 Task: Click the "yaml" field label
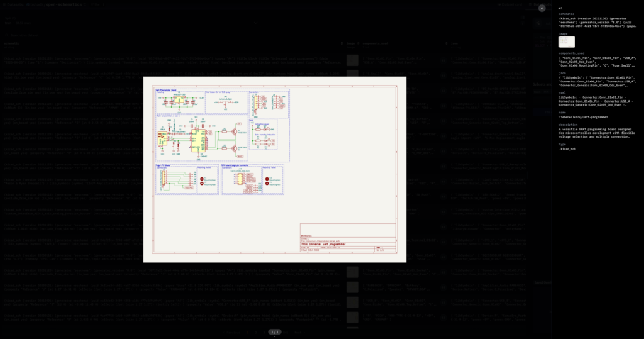[x=562, y=92]
